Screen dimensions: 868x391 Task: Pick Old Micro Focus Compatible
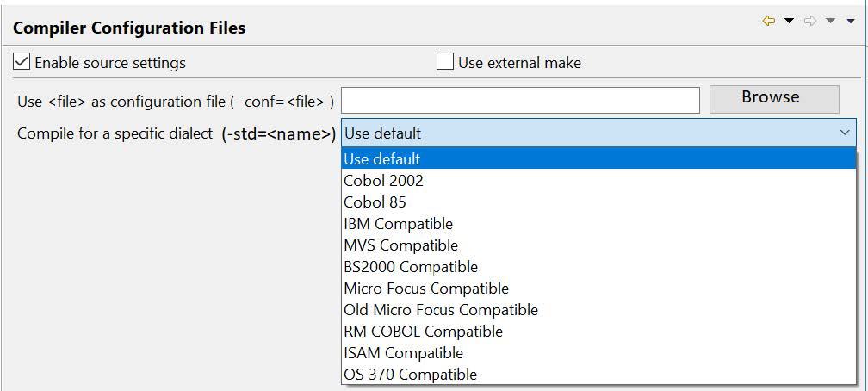[x=598, y=309]
